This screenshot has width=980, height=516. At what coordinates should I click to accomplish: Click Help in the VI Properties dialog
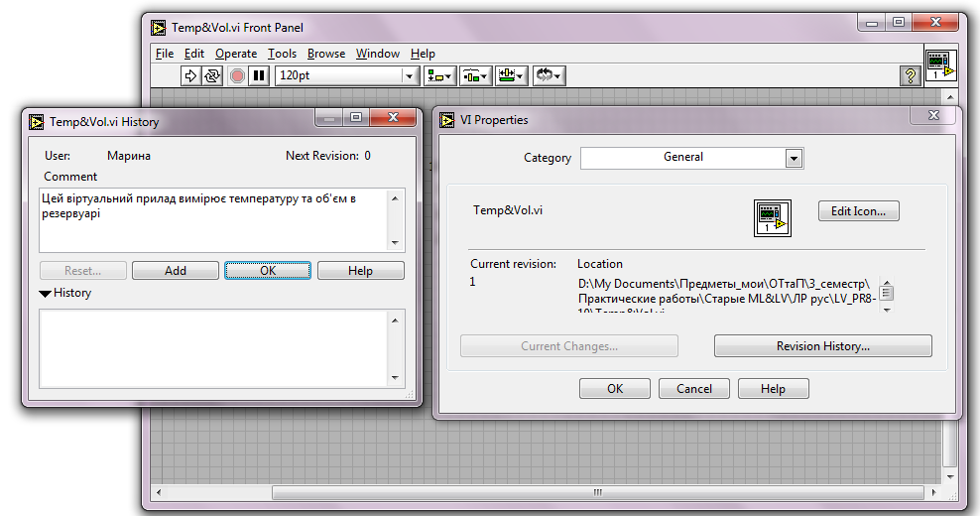point(773,389)
